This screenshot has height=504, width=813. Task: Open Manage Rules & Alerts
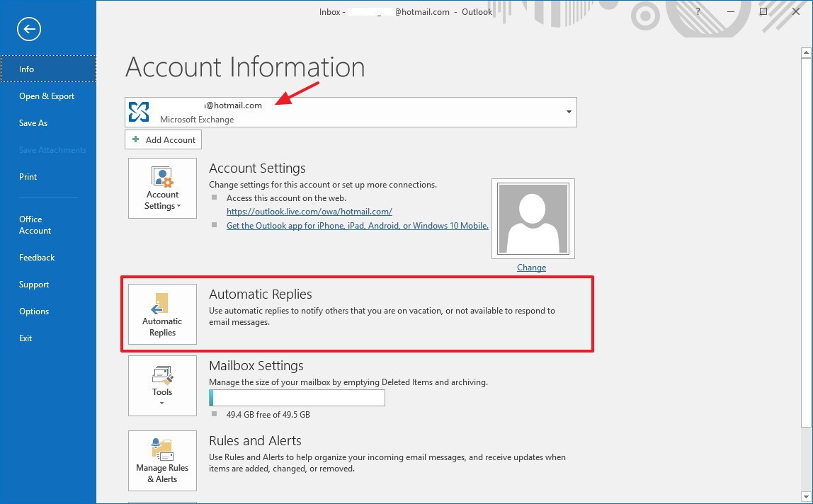[x=162, y=460]
